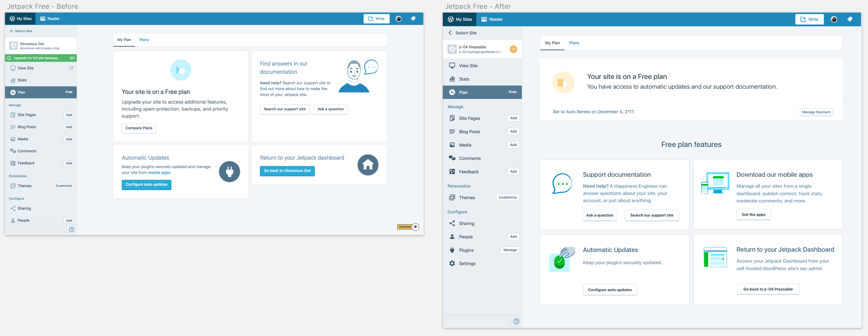Add Feedback in After sidebar

tap(513, 172)
